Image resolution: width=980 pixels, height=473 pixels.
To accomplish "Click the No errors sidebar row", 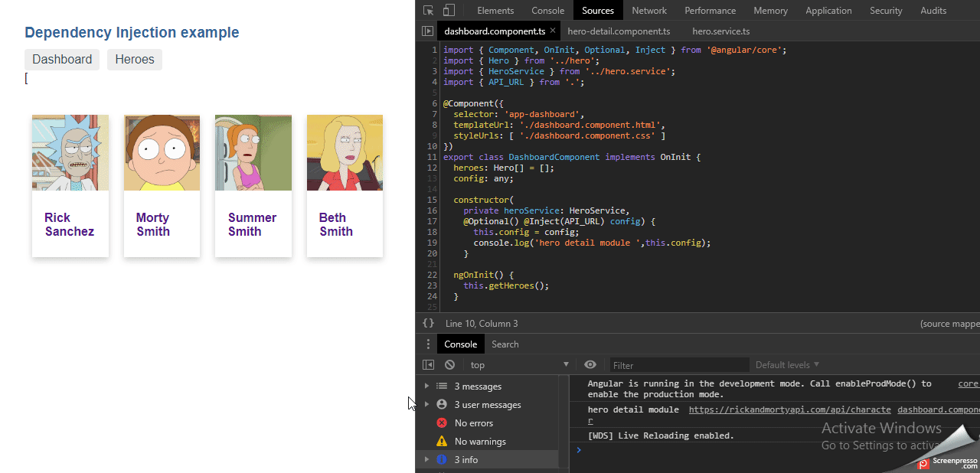I will point(486,423).
